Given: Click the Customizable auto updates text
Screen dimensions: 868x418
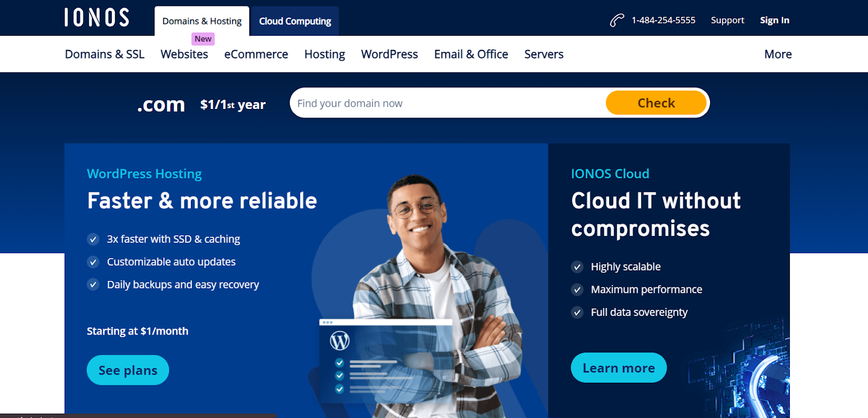Looking at the screenshot, I should click(171, 262).
